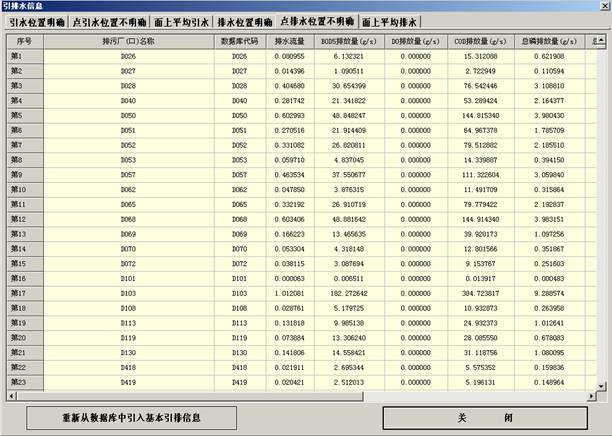Click the vertical scrollbar down arrow
The image size is (612, 436).
tap(603, 385)
